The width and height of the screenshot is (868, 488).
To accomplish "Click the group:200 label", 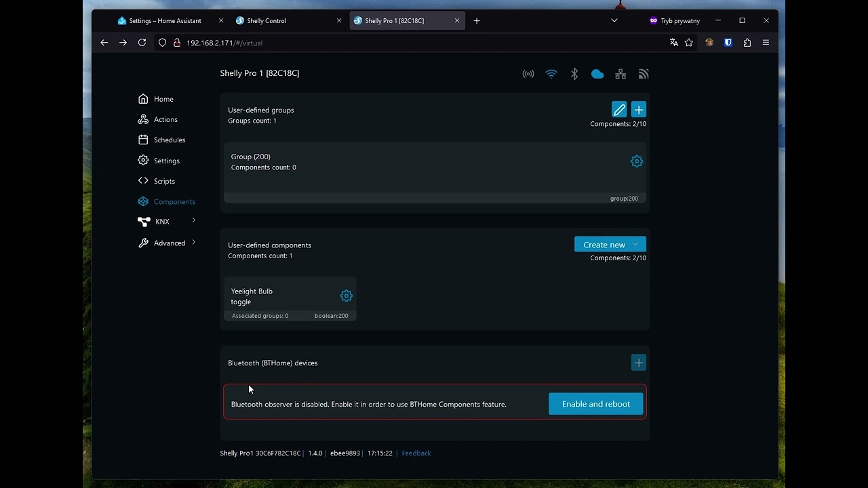I will tap(624, 199).
